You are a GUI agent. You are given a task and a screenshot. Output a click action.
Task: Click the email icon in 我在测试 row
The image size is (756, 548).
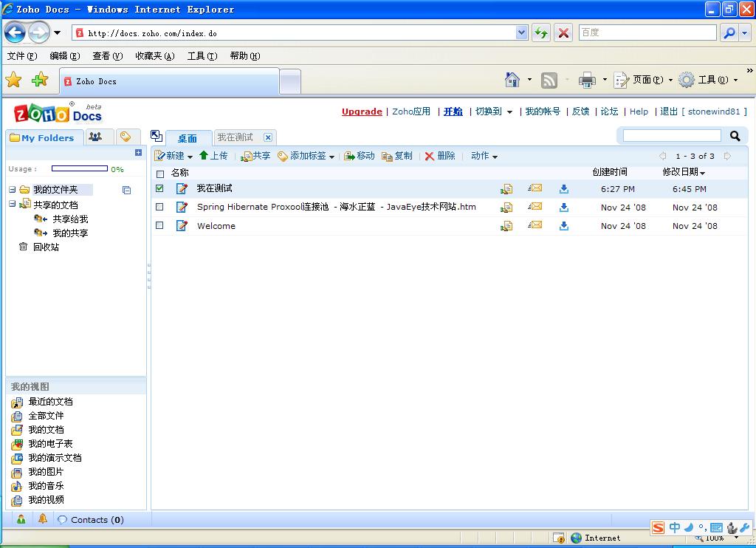pyautogui.click(x=535, y=188)
